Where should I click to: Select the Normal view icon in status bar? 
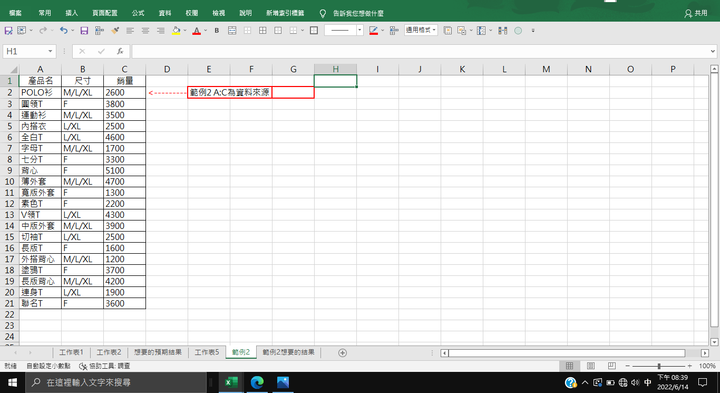click(x=569, y=366)
